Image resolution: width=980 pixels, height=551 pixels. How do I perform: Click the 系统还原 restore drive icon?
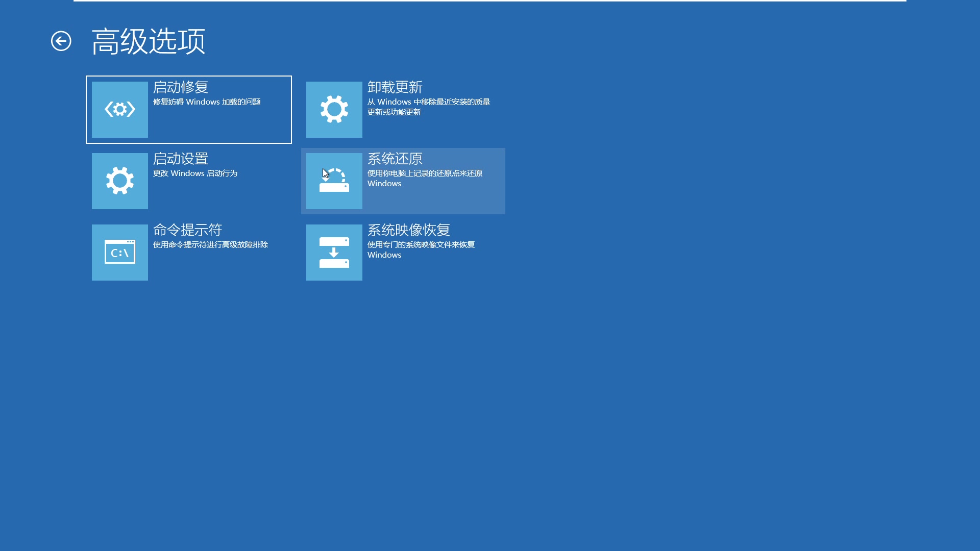[334, 181]
